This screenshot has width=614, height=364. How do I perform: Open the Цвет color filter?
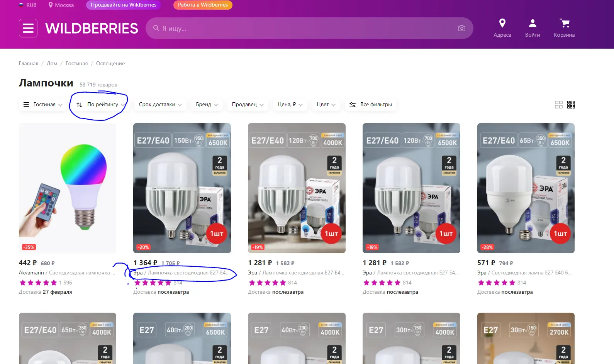(326, 105)
